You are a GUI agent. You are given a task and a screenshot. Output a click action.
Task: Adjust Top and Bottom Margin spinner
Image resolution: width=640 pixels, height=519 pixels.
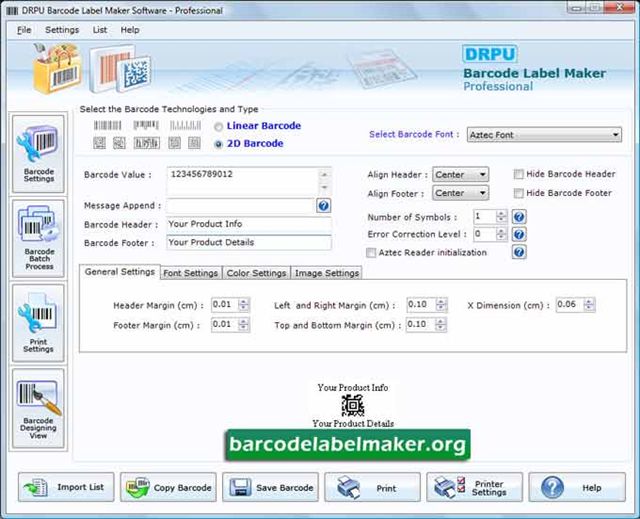click(440, 324)
